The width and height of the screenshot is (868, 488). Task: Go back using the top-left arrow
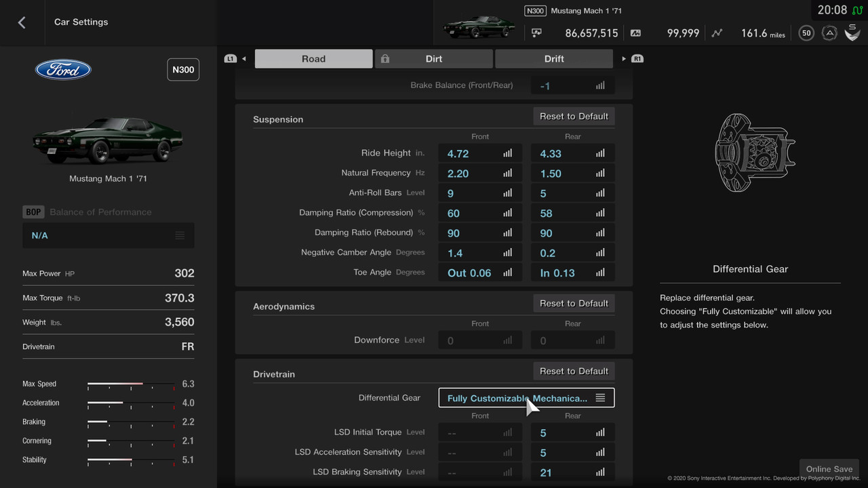click(x=22, y=22)
